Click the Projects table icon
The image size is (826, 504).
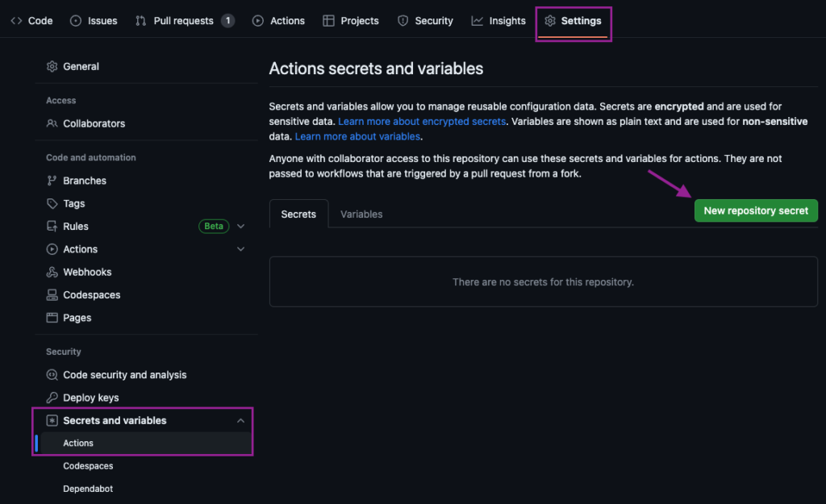pyautogui.click(x=328, y=20)
